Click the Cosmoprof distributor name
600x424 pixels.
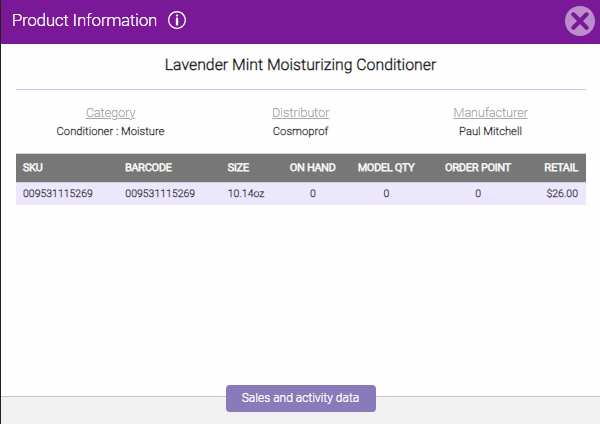point(300,130)
